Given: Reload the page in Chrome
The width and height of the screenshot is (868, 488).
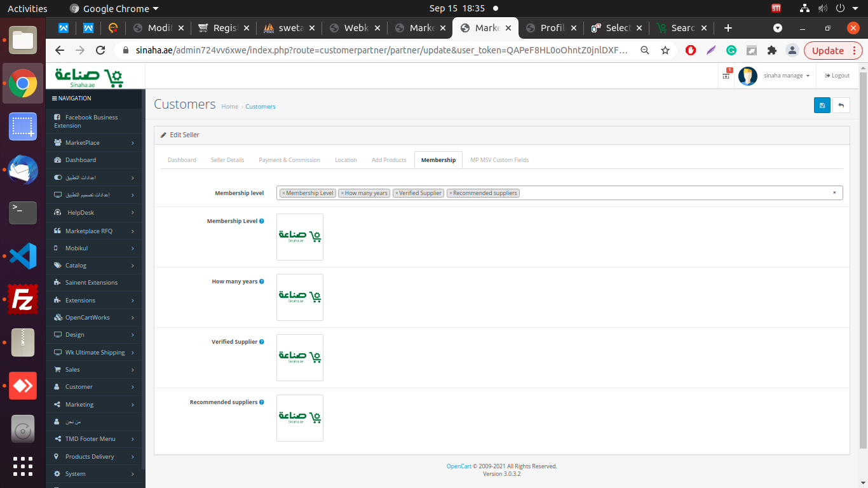Looking at the screenshot, I should point(100,50).
